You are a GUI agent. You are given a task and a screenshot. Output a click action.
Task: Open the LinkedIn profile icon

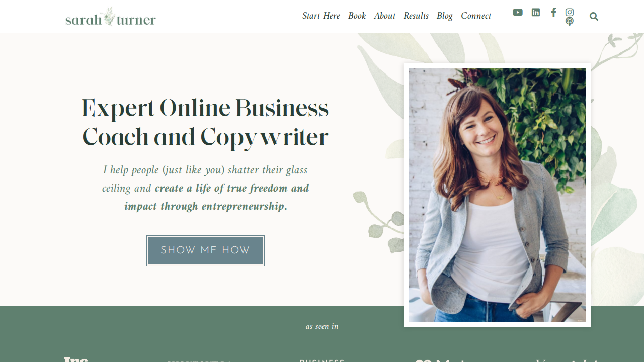tap(536, 12)
